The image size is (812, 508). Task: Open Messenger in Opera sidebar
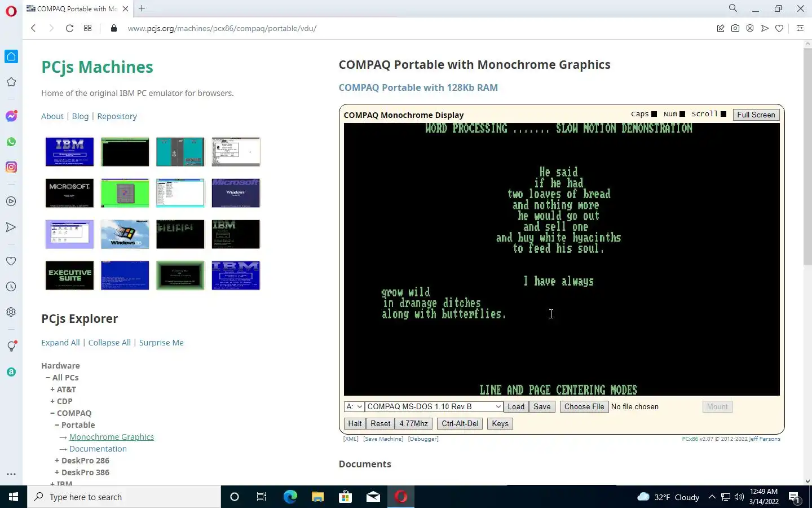click(x=11, y=116)
